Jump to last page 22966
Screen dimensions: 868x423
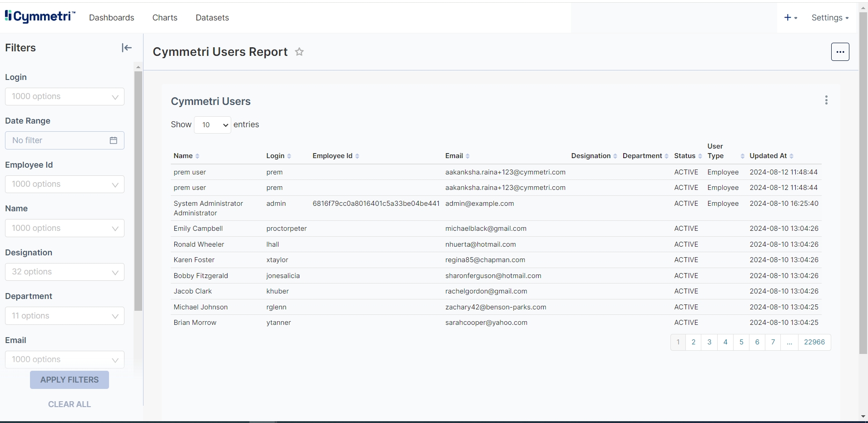(x=814, y=342)
